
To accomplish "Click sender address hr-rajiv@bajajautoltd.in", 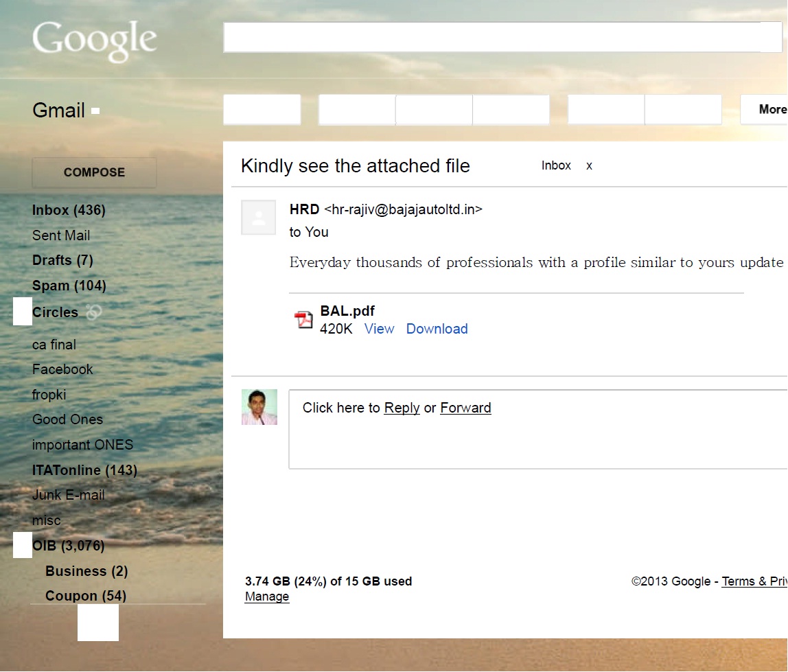I will tap(403, 209).
